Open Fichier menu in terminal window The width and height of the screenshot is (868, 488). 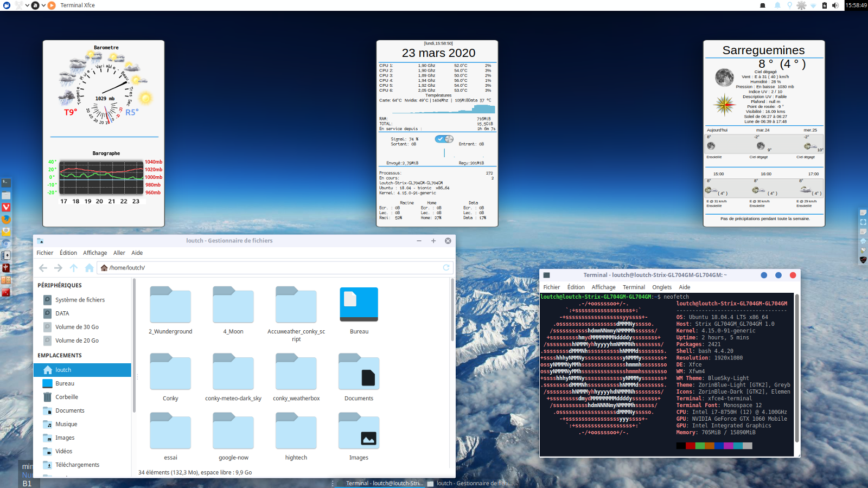coord(552,287)
